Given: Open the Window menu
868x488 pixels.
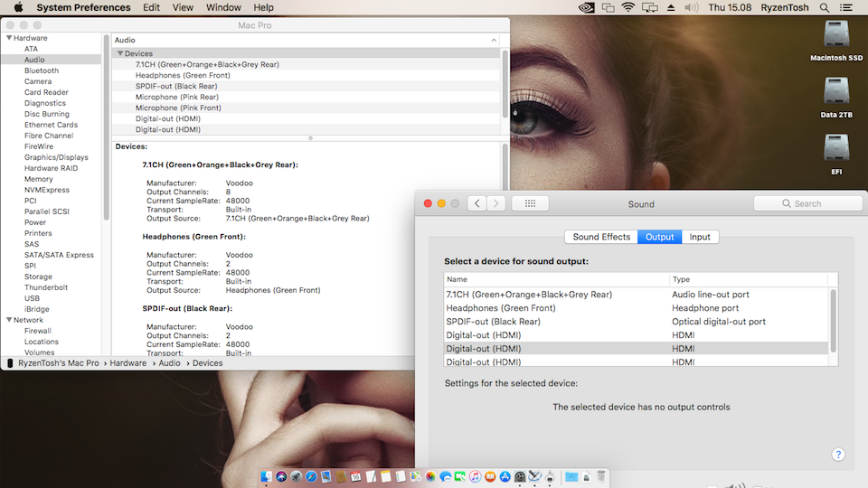Looking at the screenshot, I should [x=223, y=7].
